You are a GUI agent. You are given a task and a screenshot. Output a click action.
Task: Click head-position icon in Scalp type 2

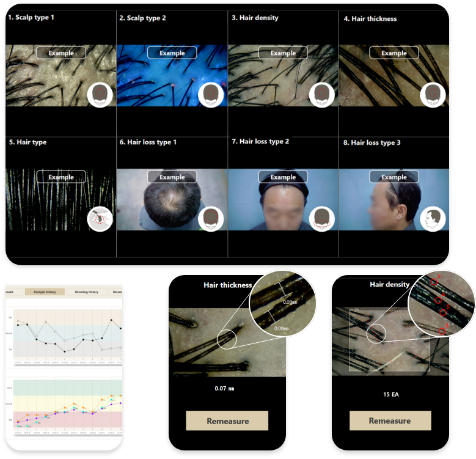point(211,95)
